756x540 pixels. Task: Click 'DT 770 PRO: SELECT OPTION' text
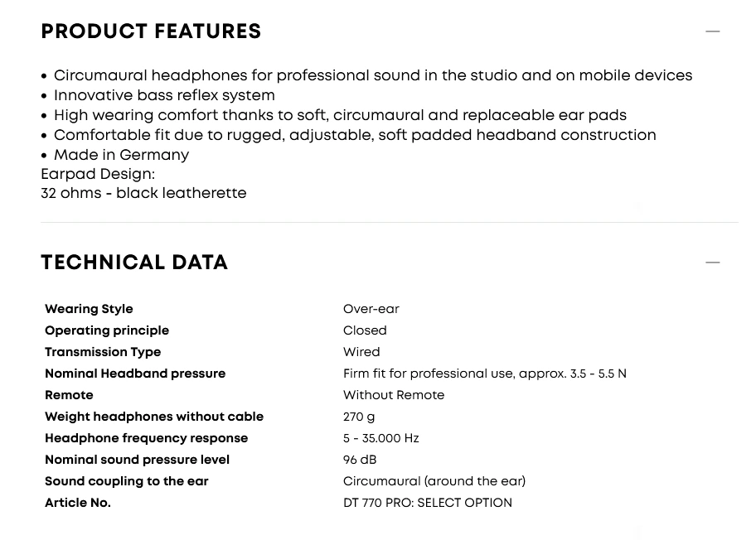pyautogui.click(x=428, y=503)
